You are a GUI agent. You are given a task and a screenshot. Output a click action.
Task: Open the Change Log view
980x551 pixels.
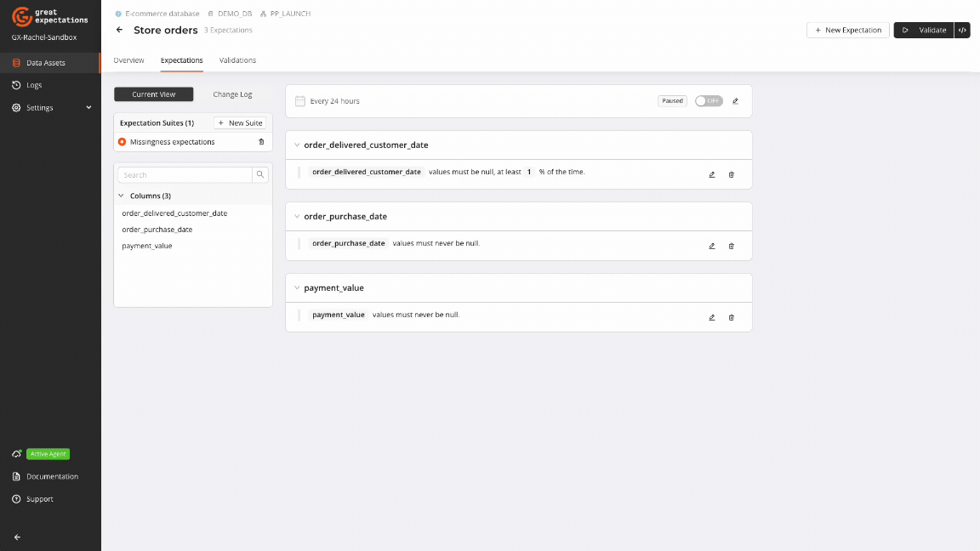click(x=231, y=94)
